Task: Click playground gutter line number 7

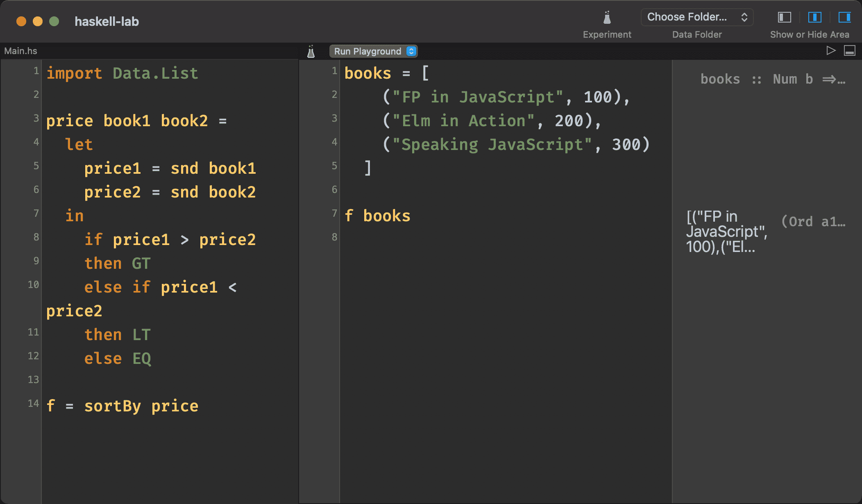Action: point(334,213)
